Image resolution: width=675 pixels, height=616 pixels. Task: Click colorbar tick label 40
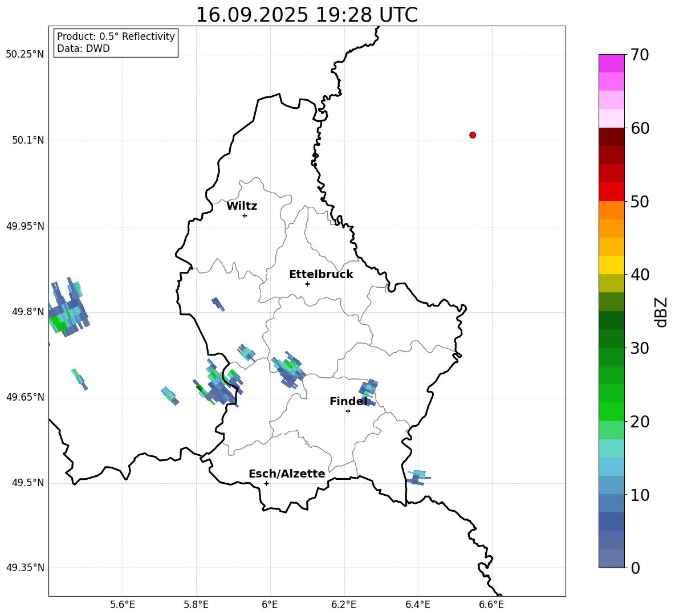pyautogui.click(x=639, y=275)
